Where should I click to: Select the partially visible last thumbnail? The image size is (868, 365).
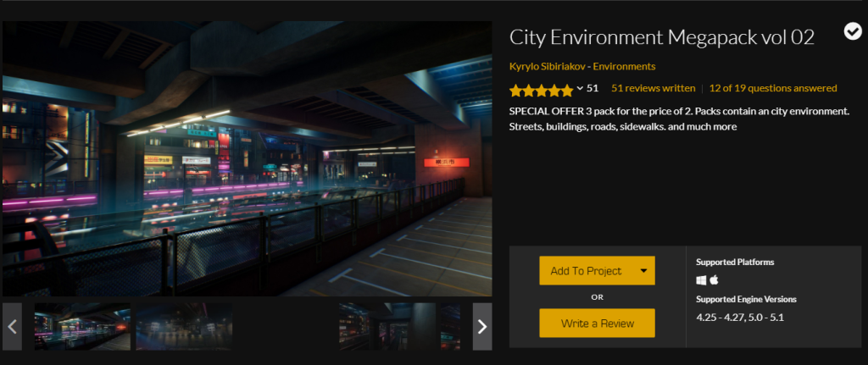click(x=450, y=326)
